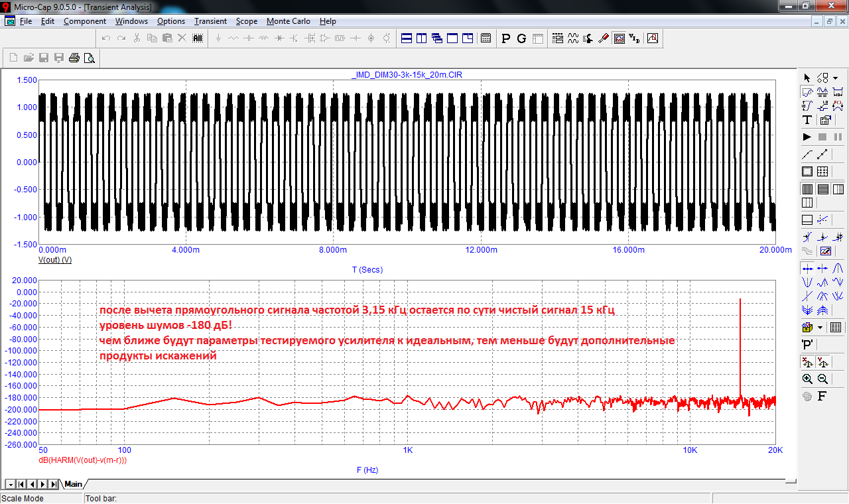The width and height of the screenshot is (849, 504).
Task: Click the print icon in toolbar
Action: (x=74, y=58)
